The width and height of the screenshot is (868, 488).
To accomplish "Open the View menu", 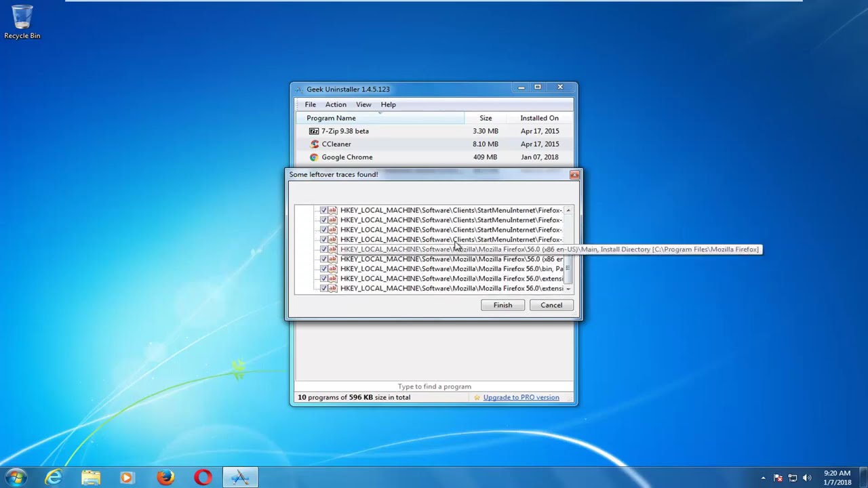I will click(x=363, y=104).
